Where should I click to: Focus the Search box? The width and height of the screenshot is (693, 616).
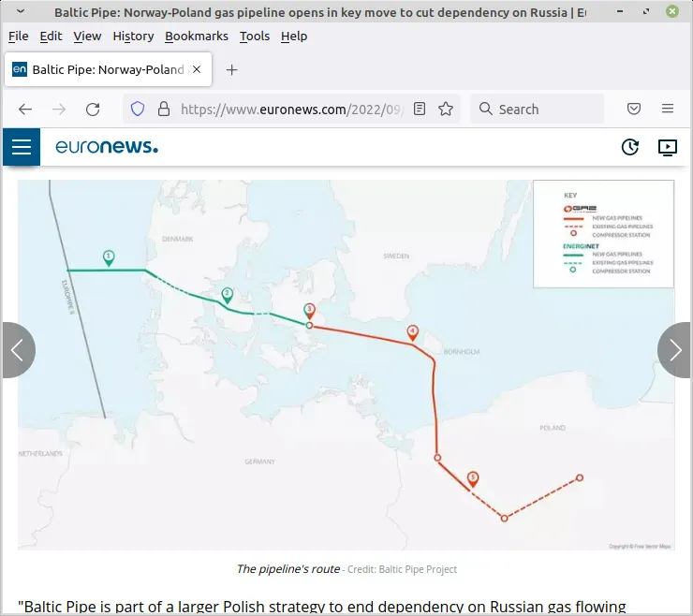click(x=537, y=109)
